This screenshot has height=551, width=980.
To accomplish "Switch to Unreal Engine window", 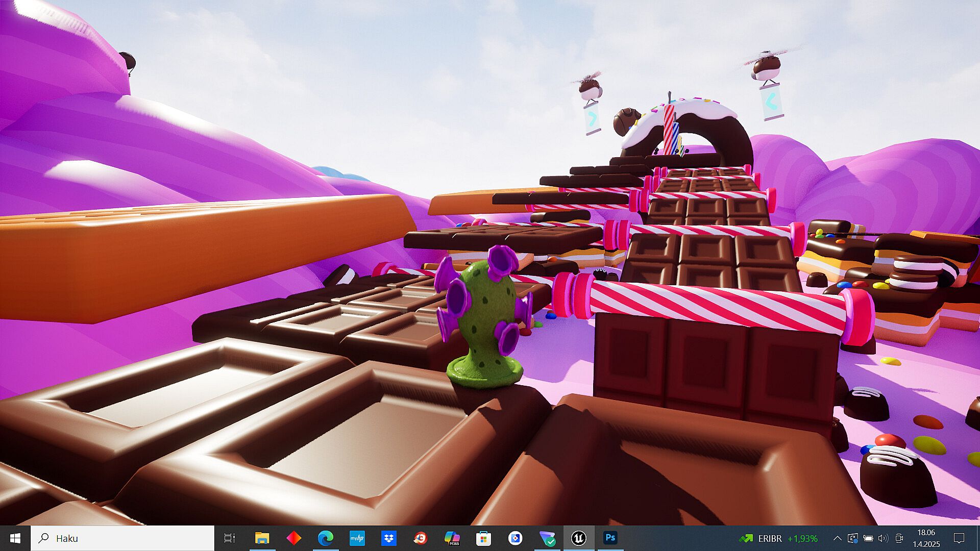I will pos(578,538).
